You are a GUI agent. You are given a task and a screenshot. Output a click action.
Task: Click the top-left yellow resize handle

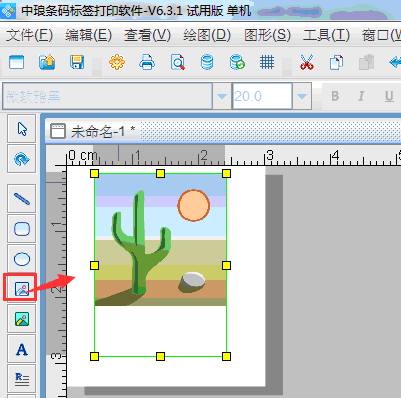(x=94, y=173)
